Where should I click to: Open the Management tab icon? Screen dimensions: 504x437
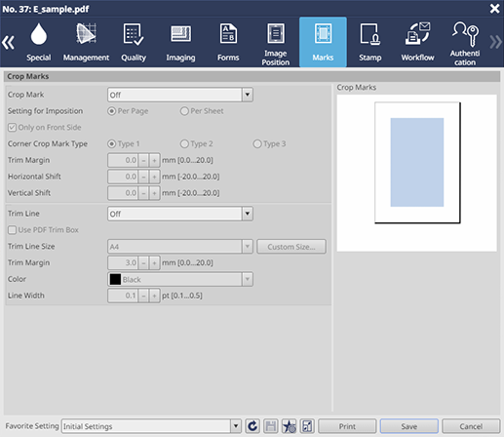[x=86, y=42]
